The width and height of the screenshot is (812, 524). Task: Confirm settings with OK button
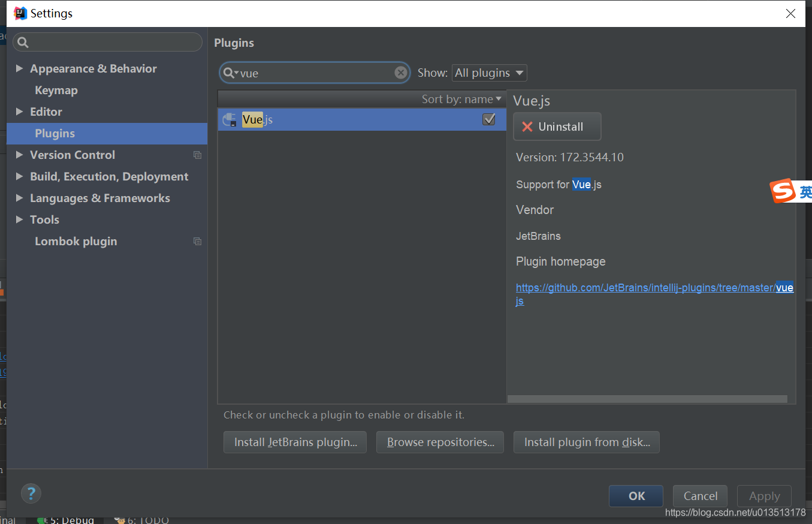click(636, 496)
